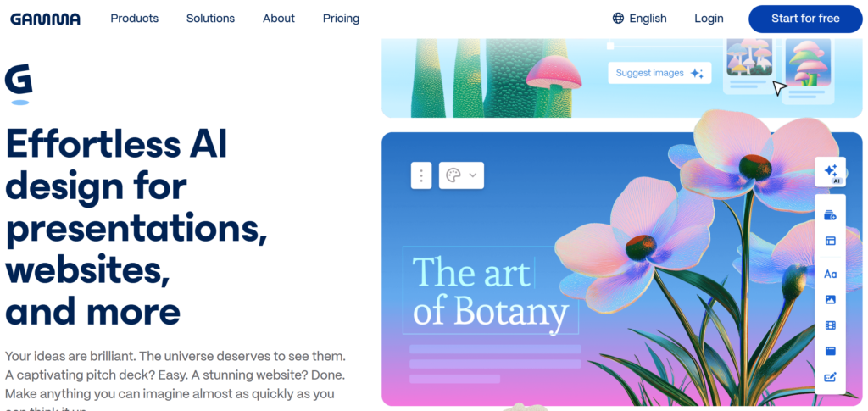The height and width of the screenshot is (411, 868).
Task: Click the "The art of Botany" title text
Action: coord(490,291)
